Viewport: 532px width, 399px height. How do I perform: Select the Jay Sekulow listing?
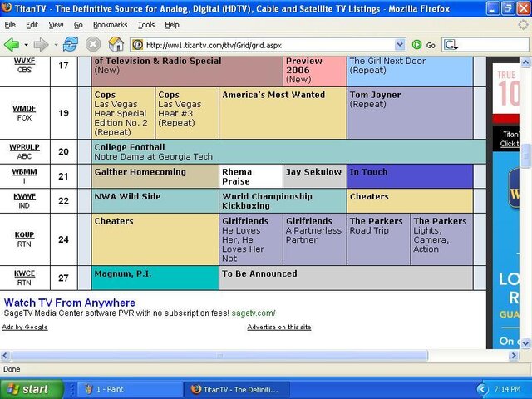(x=315, y=176)
